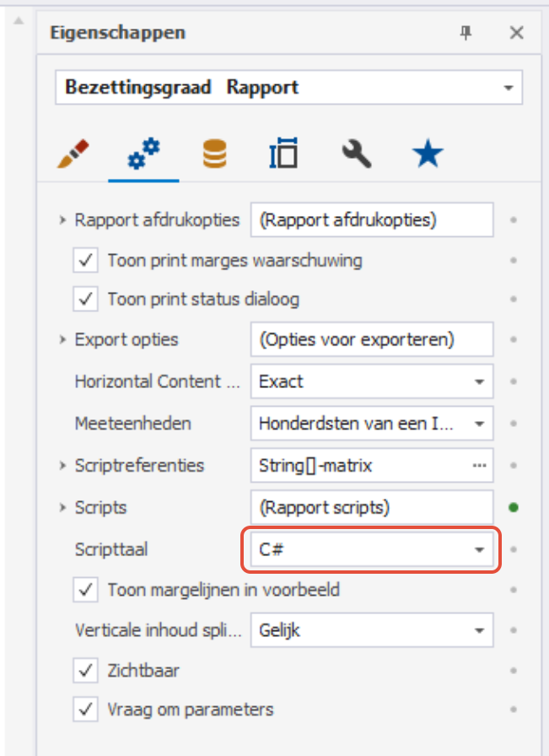This screenshot has width=549, height=756.
Task: Expand the Rapport afdrukopties property
Action: pyautogui.click(x=62, y=220)
